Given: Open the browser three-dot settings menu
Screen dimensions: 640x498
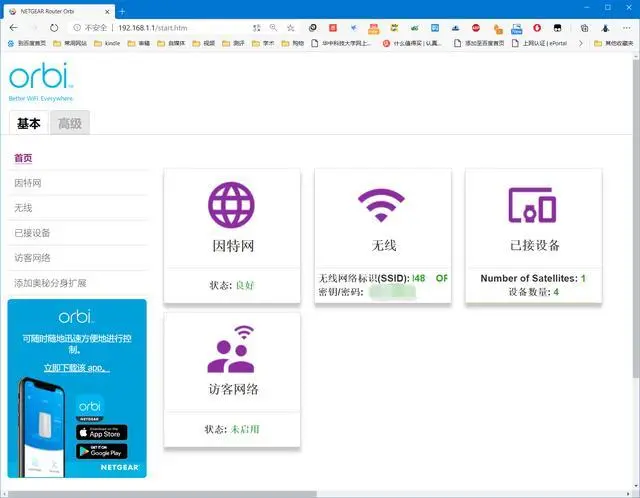Looking at the screenshot, I should pos(627,28).
